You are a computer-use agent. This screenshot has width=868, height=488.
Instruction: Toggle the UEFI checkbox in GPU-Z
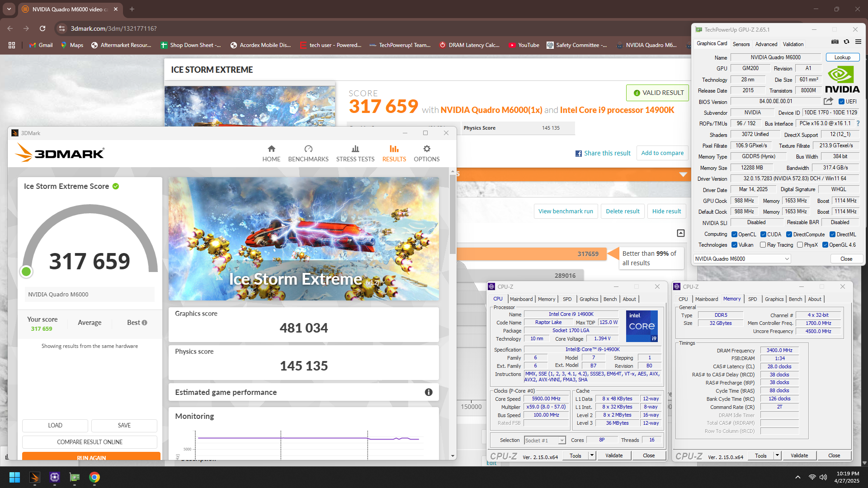click(841, 102)
